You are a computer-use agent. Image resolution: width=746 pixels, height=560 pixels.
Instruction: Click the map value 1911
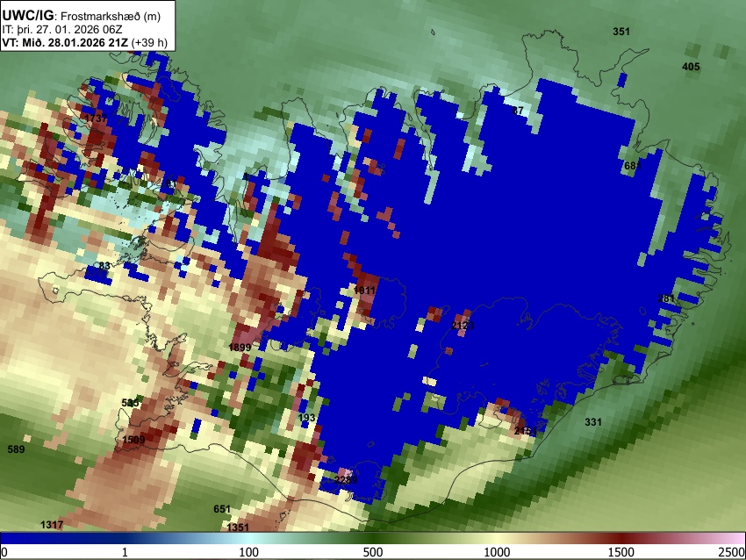click(x=364, y=291)
